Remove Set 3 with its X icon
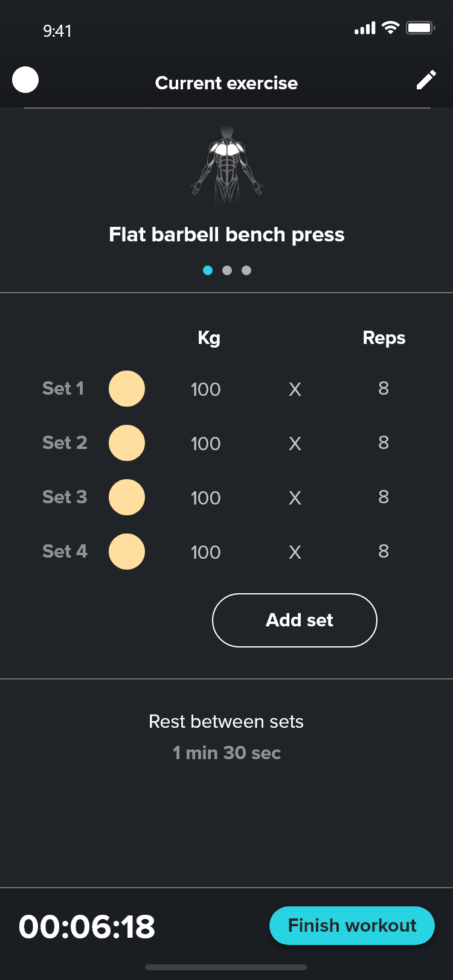This screenshot has width=453, height=980. click(x=295, y=498)
